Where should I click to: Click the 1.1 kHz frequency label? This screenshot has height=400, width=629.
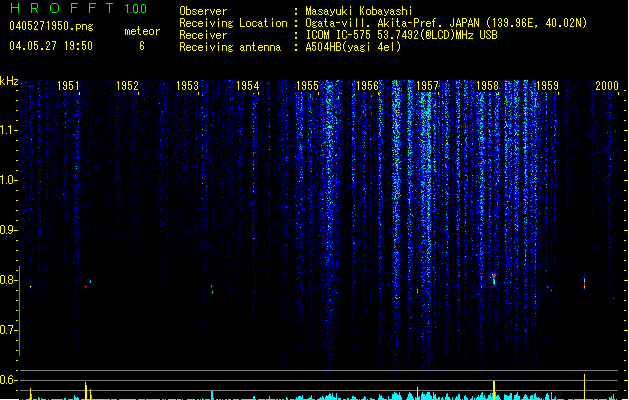(x=8, y=130)
